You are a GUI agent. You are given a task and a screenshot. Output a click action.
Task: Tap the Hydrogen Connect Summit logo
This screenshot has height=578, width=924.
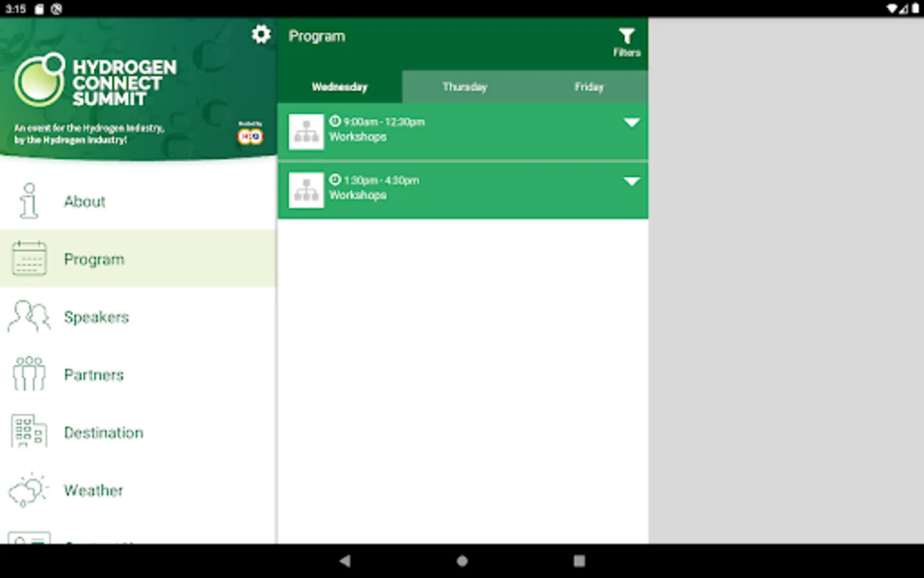tap(95, 81)
